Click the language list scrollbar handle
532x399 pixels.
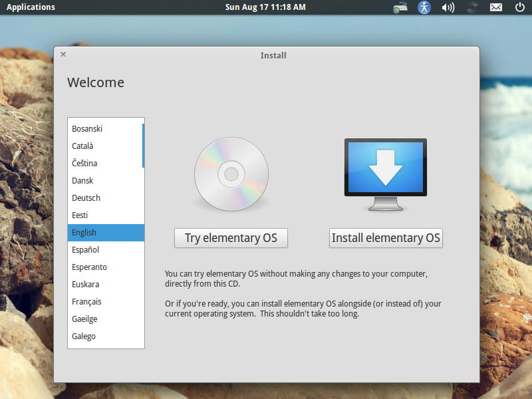(143, 146)
